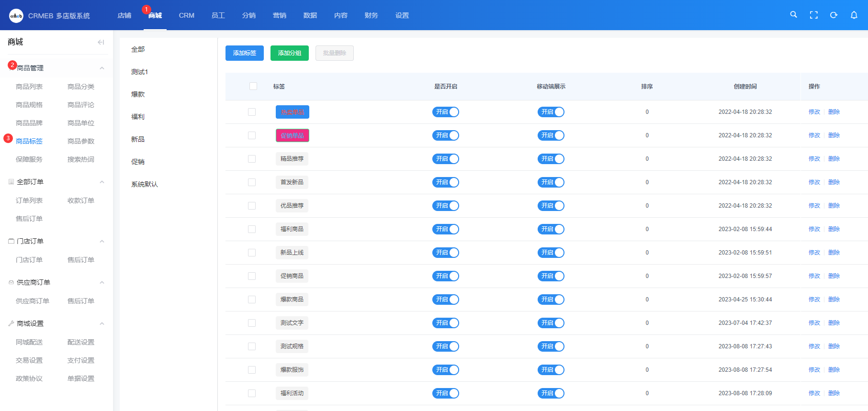
Task: Open the 营销 top navigation tab
Action: pyautogui.click(x=279, y=15)
